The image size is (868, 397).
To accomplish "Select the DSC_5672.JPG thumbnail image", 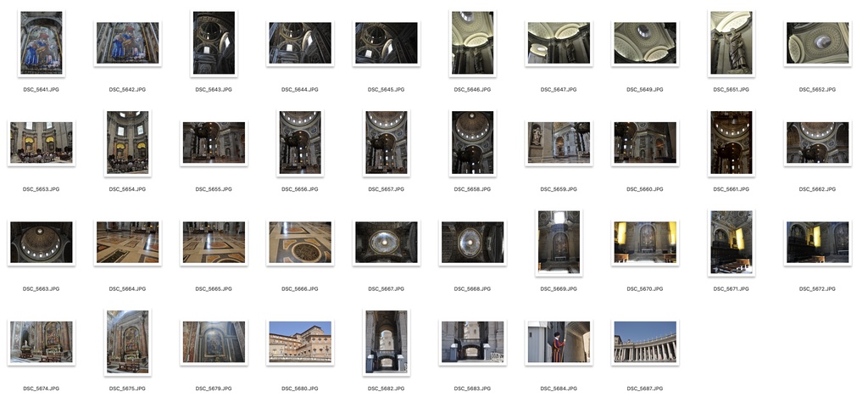I will (818, 242).
